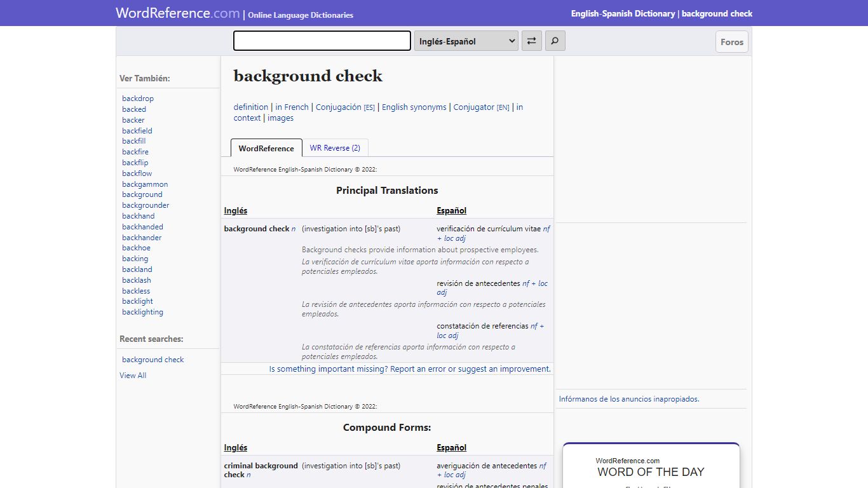Open the background entry in sidebar
This screenshot has height=488, width=868.
point(142,194)
